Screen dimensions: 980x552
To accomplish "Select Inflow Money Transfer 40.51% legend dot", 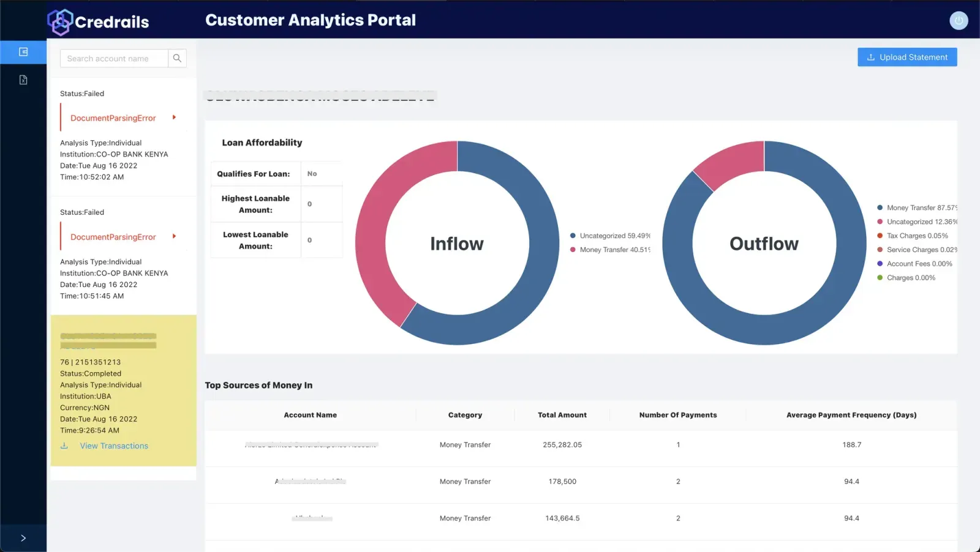I will pyautogui.click(x=573, y=250).
